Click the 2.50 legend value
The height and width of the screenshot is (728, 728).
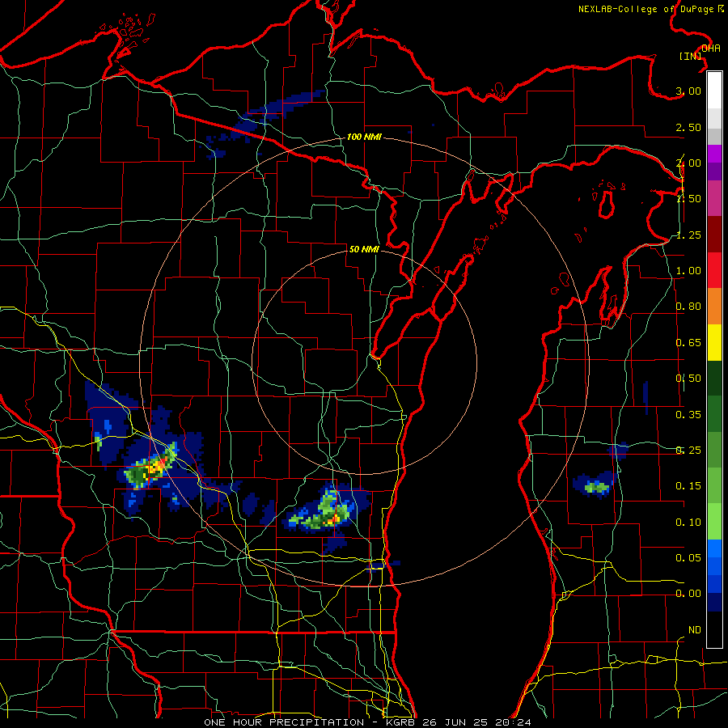pyautogui.click(x=688, y=127)
